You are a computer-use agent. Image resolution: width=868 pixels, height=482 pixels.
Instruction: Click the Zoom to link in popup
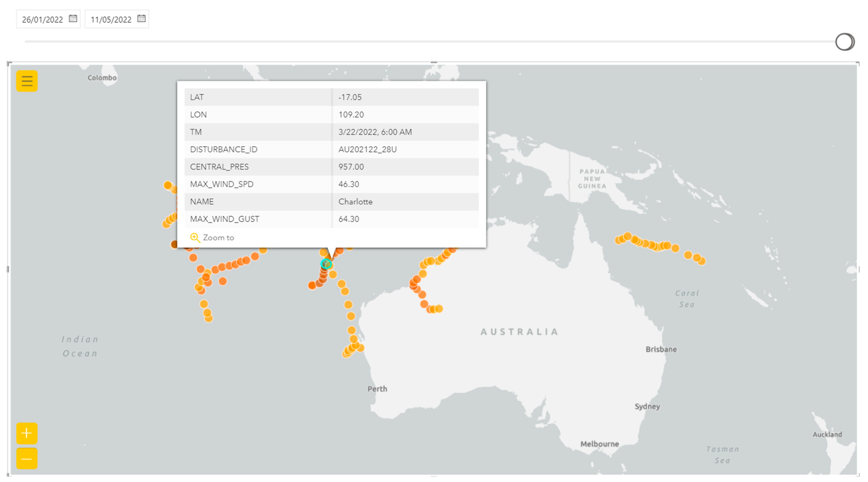218,237
